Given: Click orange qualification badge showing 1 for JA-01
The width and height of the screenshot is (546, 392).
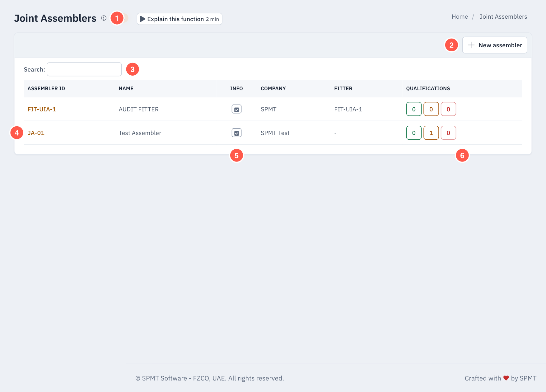Looking at the screenshot, I should 431,133.
